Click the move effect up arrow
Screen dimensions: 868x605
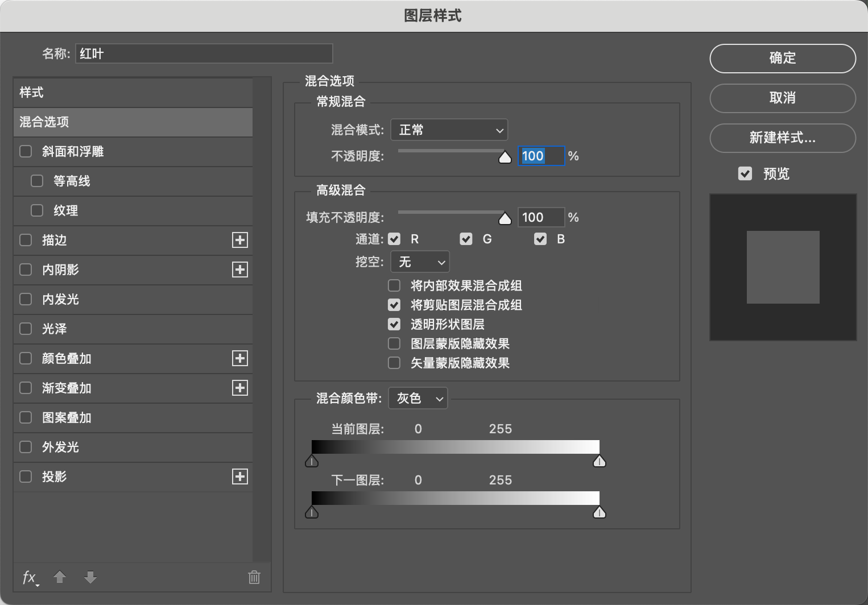pos(60,578)
